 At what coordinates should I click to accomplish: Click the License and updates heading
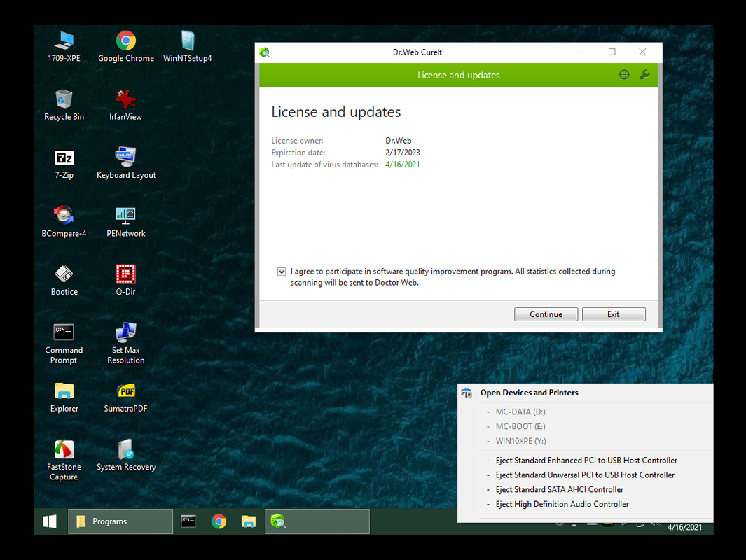click(336, 112)
